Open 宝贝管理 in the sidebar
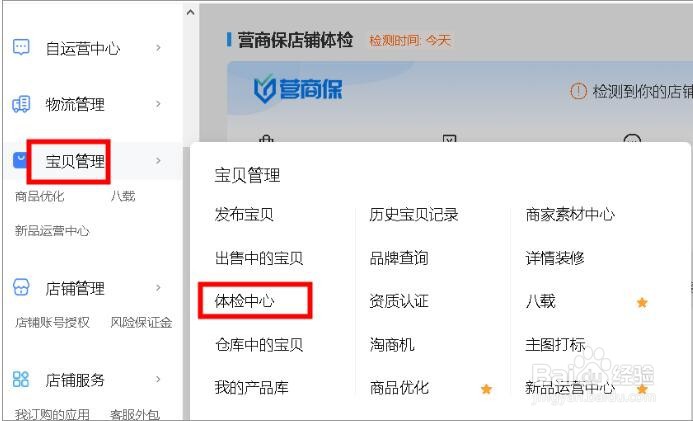 click(75, 161)
